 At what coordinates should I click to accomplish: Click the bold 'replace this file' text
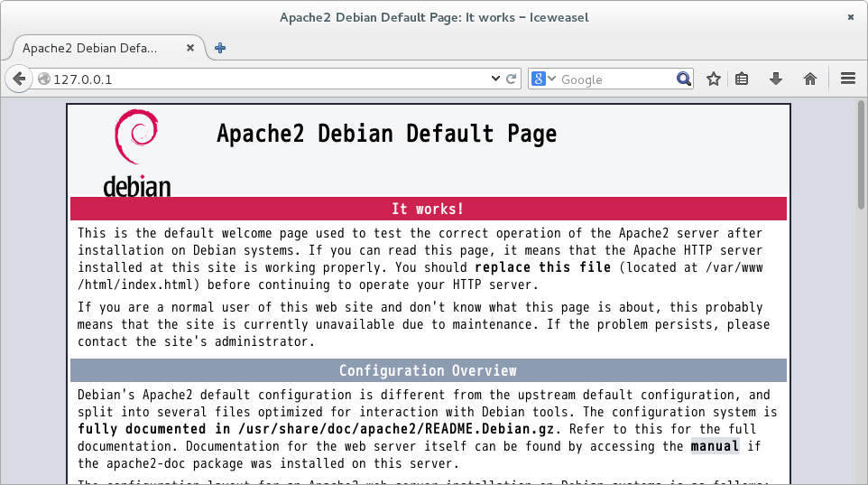point(542,267)
